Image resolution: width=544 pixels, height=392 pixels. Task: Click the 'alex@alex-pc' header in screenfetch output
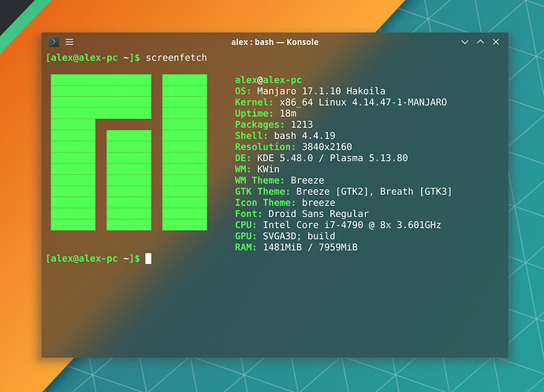point(268,80)
